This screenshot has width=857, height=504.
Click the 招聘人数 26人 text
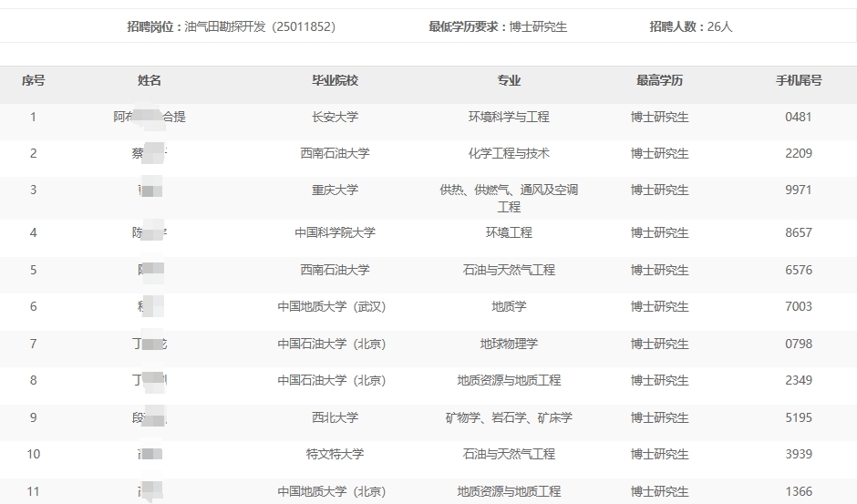click(x=690, y=26)
